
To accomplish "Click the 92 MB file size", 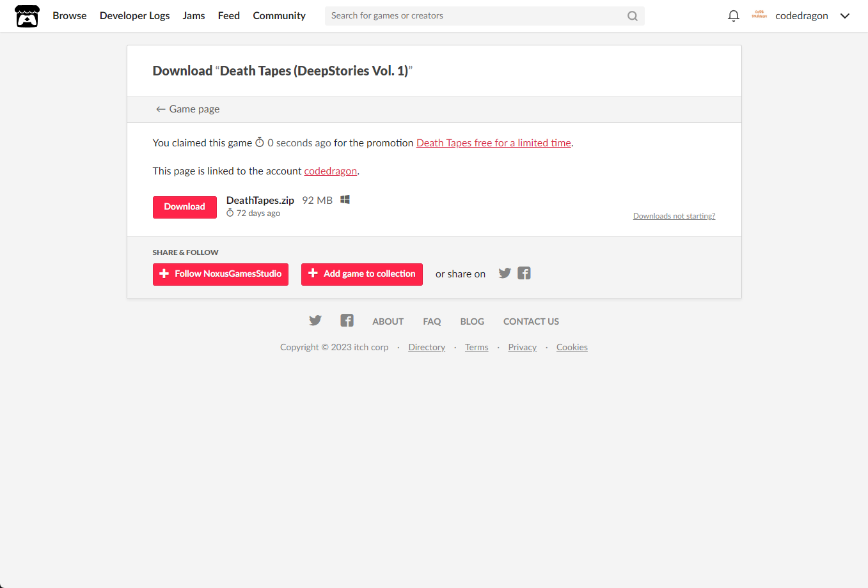I will [317, 201].
